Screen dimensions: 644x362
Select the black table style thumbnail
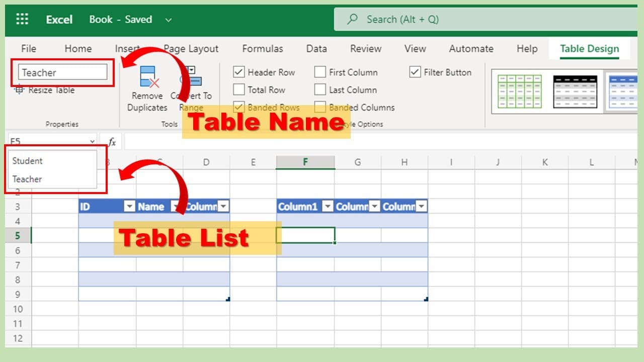[x=575, y=92]
